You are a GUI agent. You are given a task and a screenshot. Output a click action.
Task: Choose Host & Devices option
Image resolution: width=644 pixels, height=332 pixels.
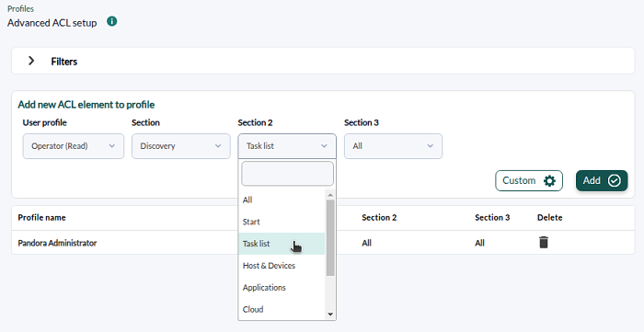(282, 266)
